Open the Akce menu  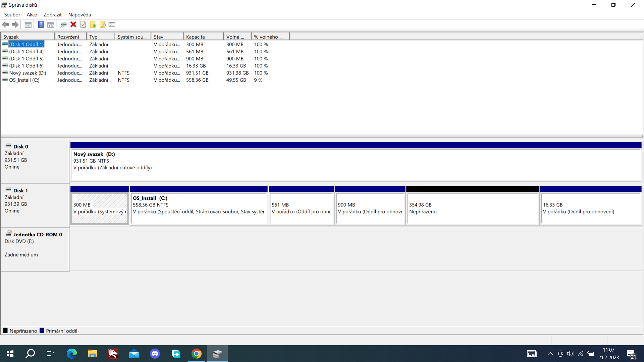point(32,15)
